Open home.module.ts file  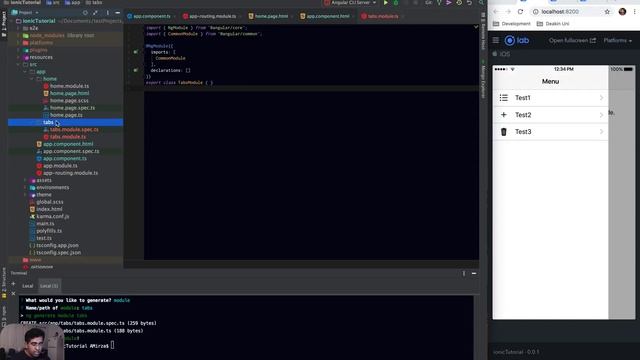coord(69,86)
